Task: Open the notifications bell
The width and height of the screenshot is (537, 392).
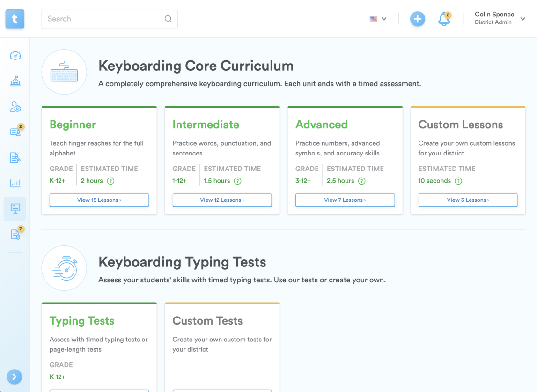Action: 444,19
